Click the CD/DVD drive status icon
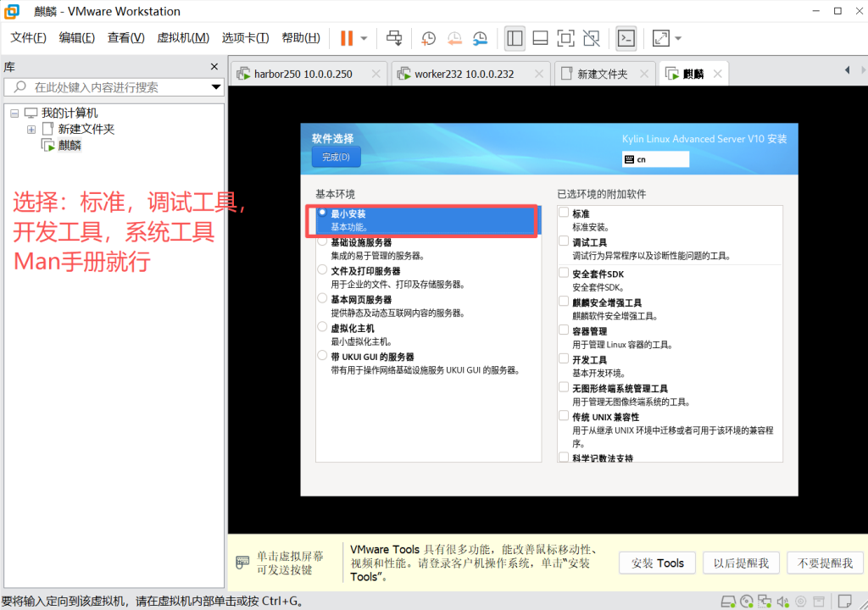The image size is (868, 610). tap(746, 602)
